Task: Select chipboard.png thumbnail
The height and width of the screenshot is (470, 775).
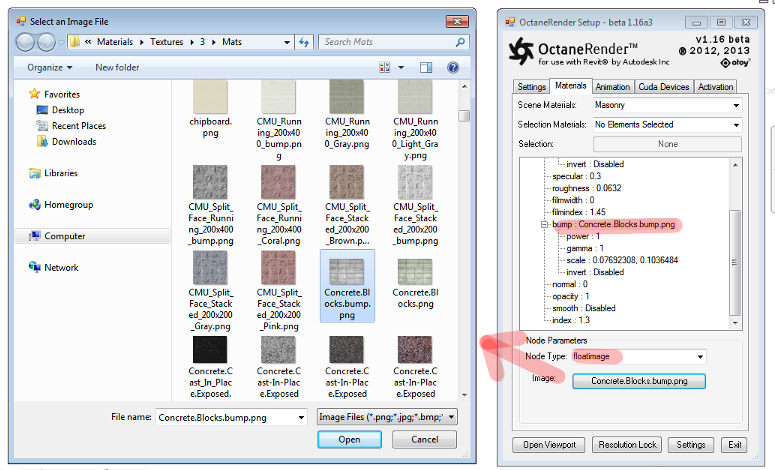Action: coord(211,97)
